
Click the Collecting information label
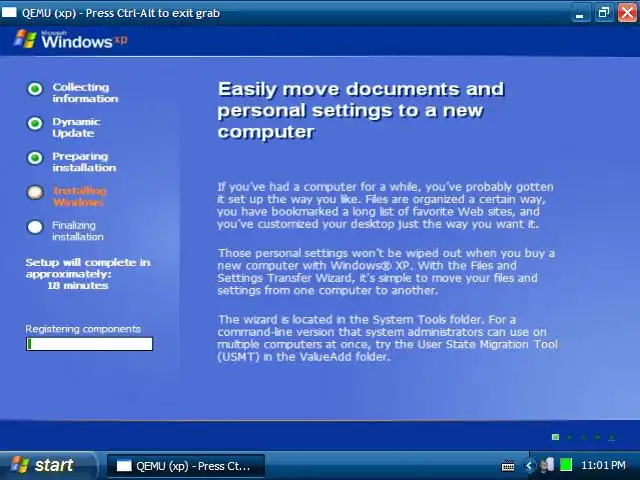pyautogui.click(x=85, y=93)
